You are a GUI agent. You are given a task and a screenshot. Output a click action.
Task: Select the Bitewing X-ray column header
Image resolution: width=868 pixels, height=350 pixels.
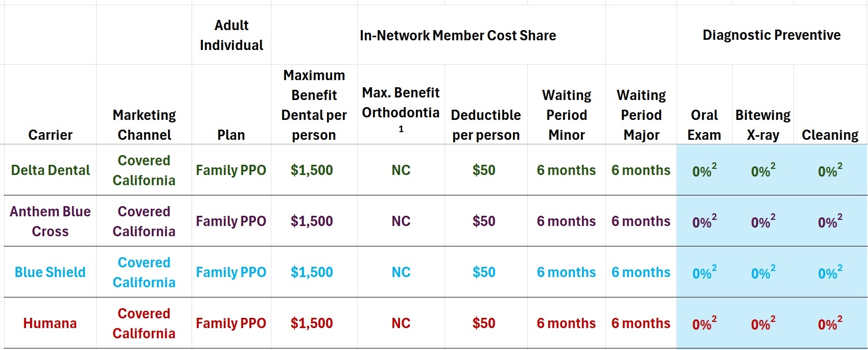tap(763, 124)
